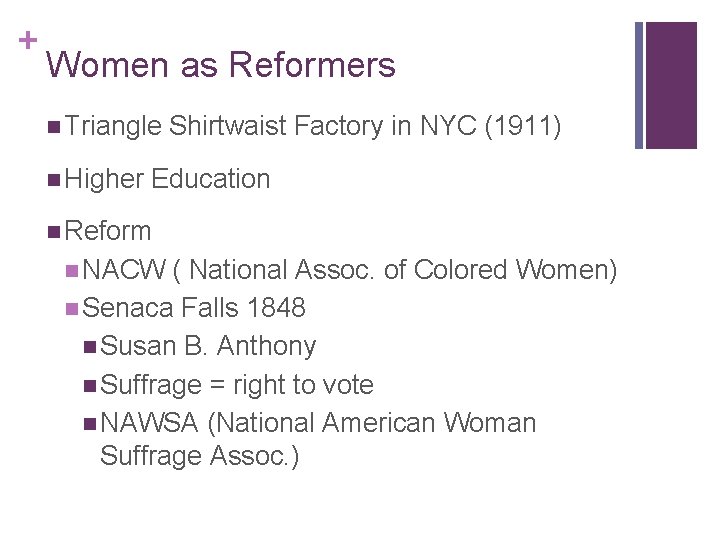Screen dimensions: 720x540
Task: Select Suffrage = right to vote text
Action: tap(238, 385)
